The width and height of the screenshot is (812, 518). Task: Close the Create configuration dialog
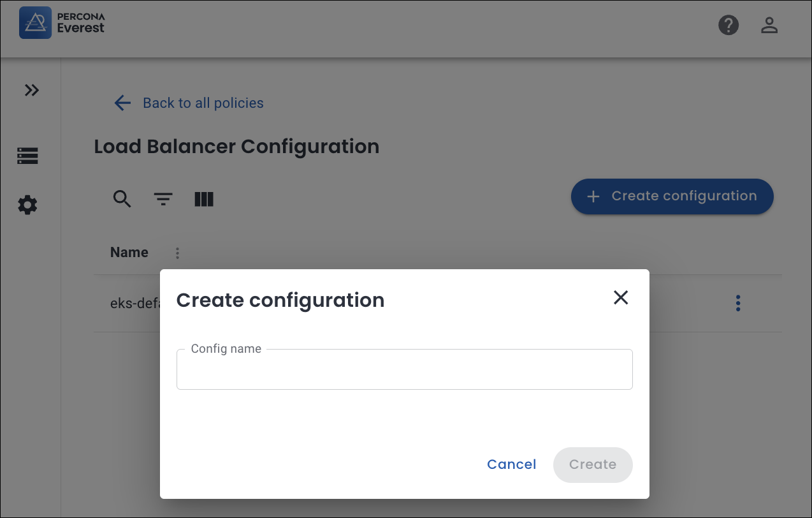[x=621, y=297]
